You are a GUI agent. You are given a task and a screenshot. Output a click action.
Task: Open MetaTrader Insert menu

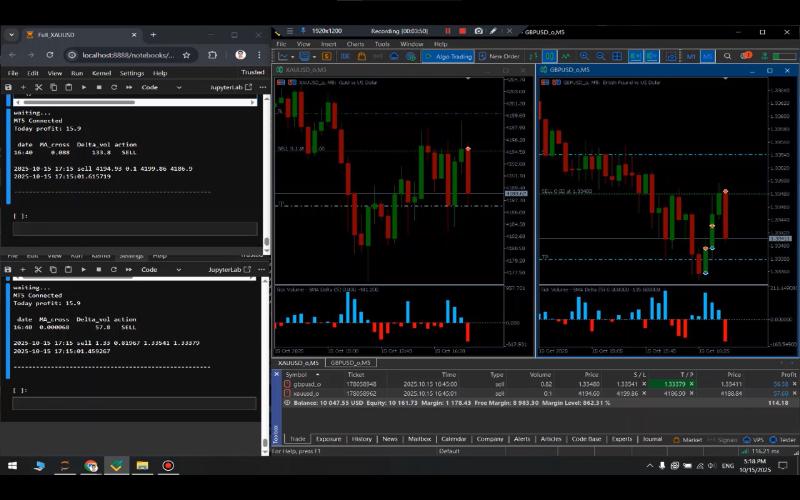tap(329, 44)
